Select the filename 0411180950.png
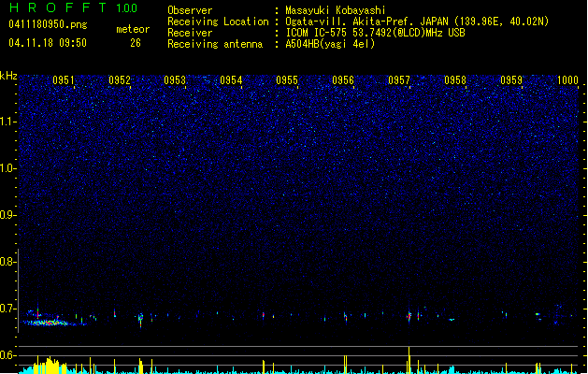The height and width of the screenshot is (374, 588). (48, 25)
